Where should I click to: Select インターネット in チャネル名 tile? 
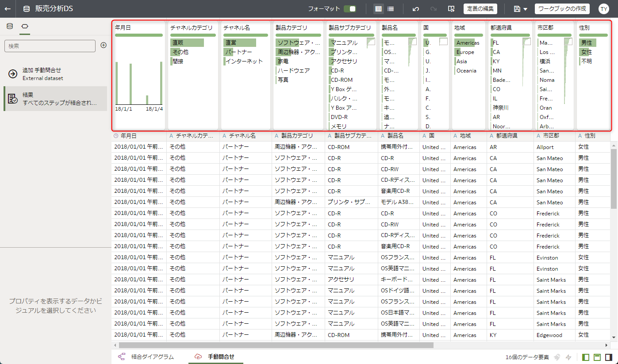click(244, 61)
